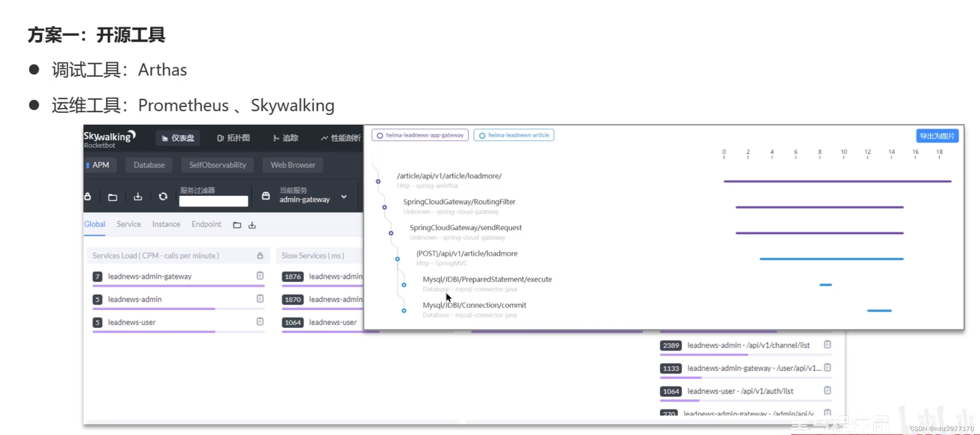Screen dimensions: 980x435
Task: Select Mysql/JDBI/Connection/commit span
Action: pos(474,305)
